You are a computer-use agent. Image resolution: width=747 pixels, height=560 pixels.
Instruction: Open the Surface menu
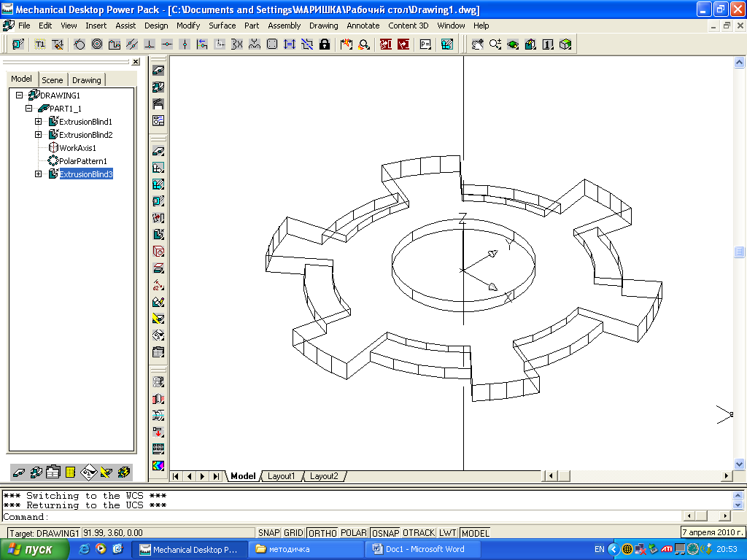pos(222,26)
